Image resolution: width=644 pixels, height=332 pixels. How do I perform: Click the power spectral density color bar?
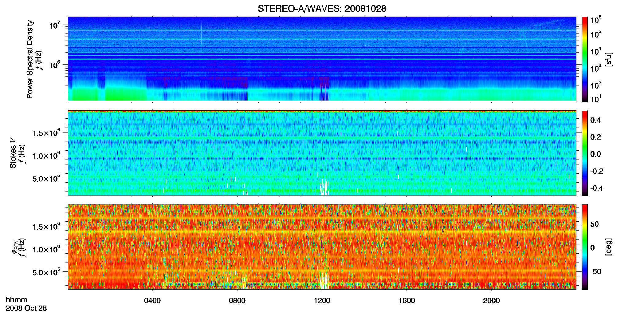pos(585,59)
